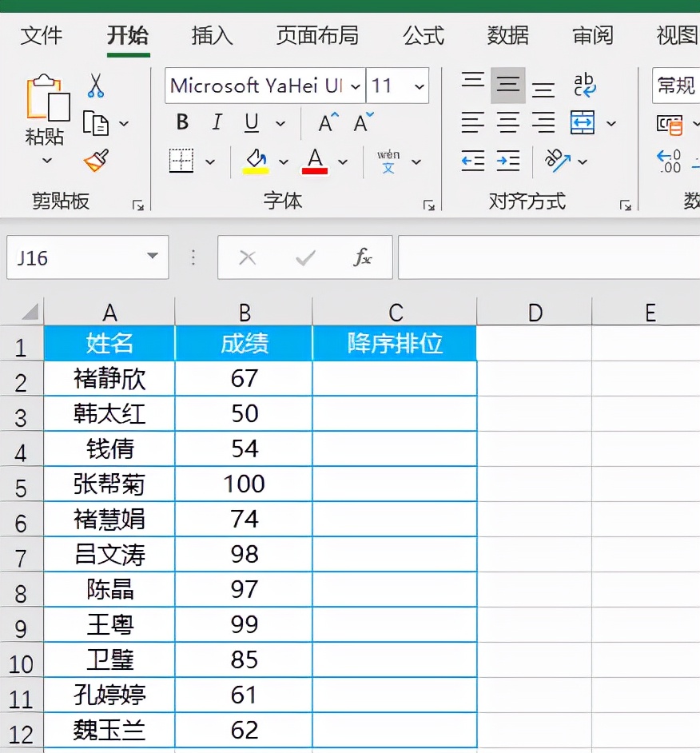
Task: Switch to the 开始 tab
Action: (128, 35)
